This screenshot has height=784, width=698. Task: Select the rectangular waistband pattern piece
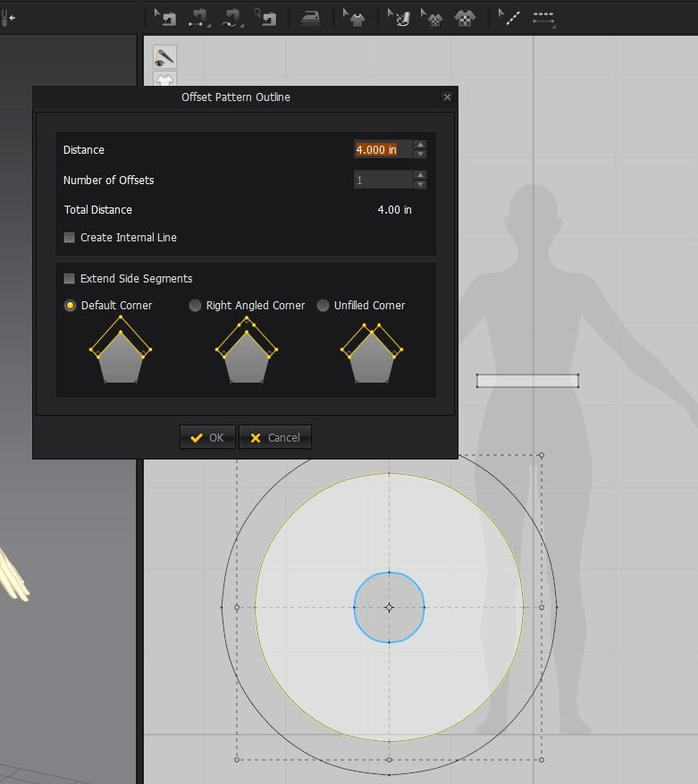pyautogui.click(x=527, y=381)
